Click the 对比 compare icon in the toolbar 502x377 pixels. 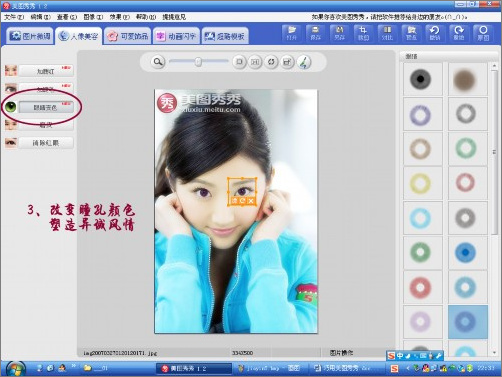[x=387, y=33]
